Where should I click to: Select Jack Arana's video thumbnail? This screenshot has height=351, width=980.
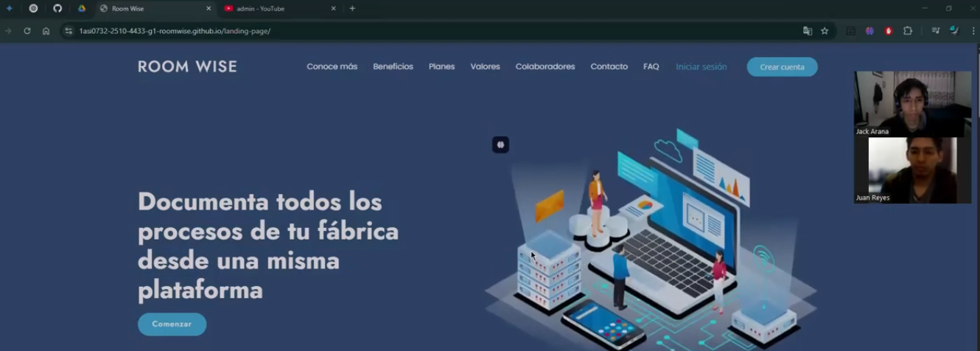tap(912, 104)
